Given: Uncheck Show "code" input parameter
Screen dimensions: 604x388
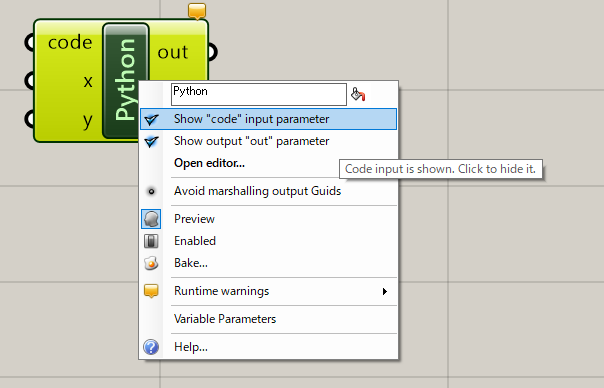Looking at the screenshot, I should [268, 119].
